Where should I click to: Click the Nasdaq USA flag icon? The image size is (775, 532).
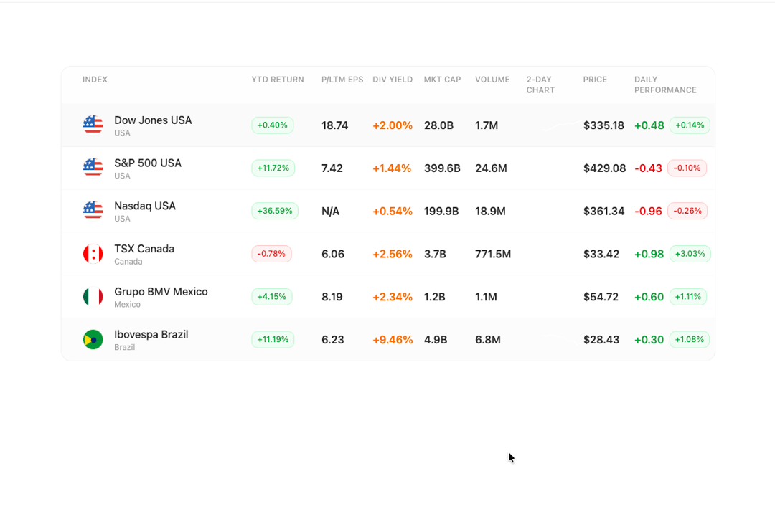[93, 211]
